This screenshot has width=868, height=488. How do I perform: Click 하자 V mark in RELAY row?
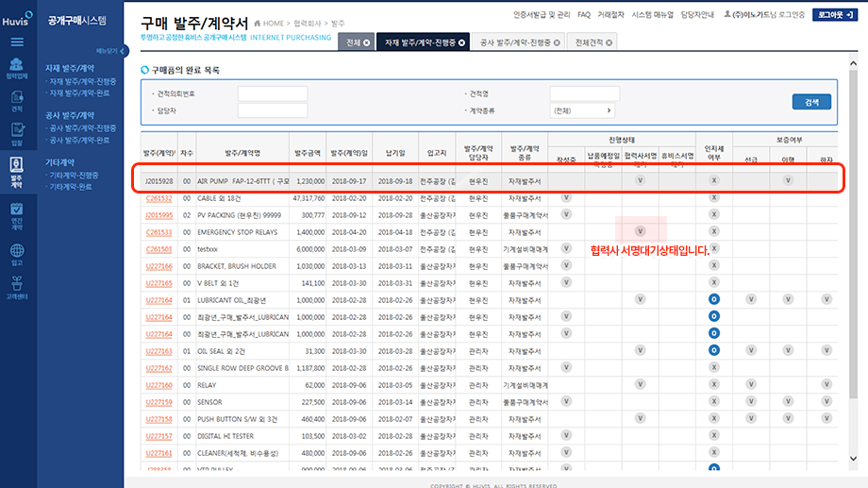[826, 384]
